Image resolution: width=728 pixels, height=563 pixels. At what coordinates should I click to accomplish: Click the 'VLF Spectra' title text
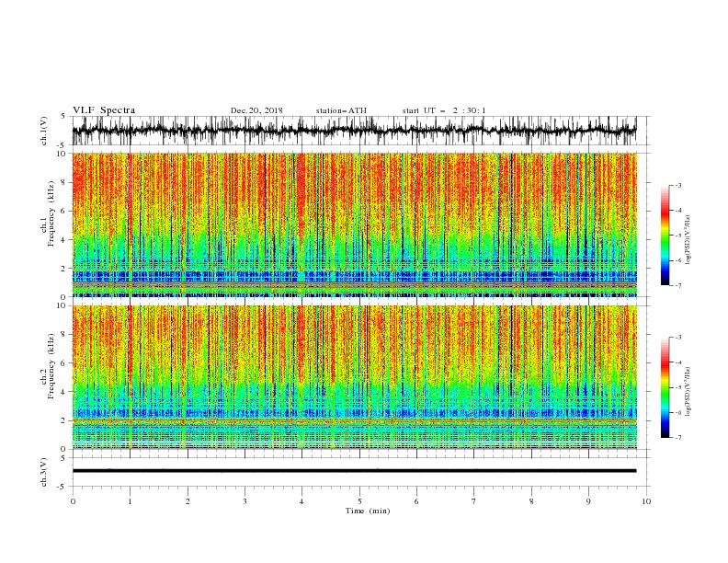(x=104, y=110)
